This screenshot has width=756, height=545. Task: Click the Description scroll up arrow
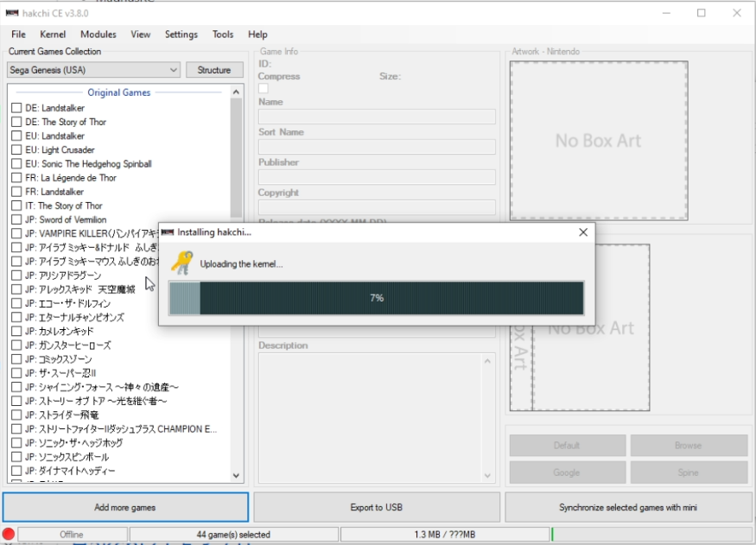[487, 361]
